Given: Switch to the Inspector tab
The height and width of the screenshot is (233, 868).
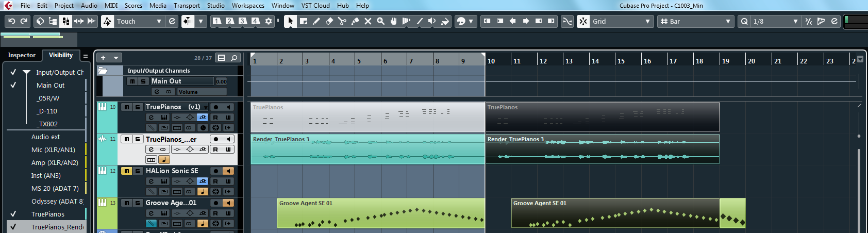Looking at the screenshot, I should click(22, 55).
